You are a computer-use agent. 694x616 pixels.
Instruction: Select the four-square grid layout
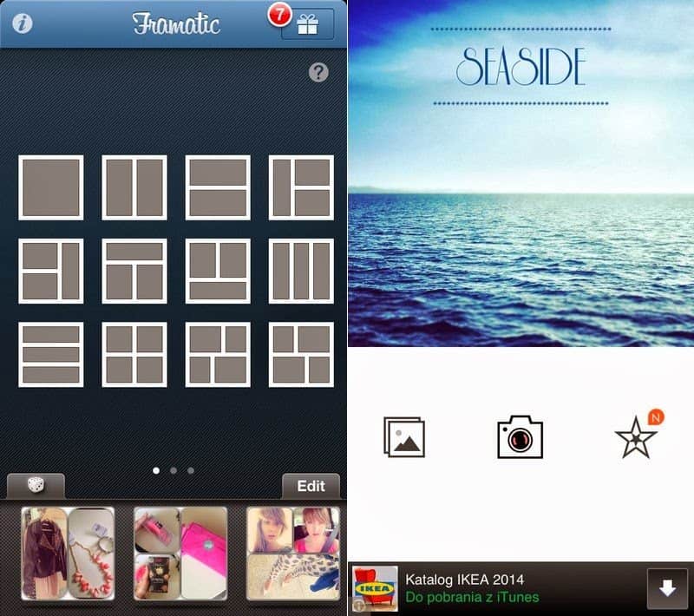134,354
